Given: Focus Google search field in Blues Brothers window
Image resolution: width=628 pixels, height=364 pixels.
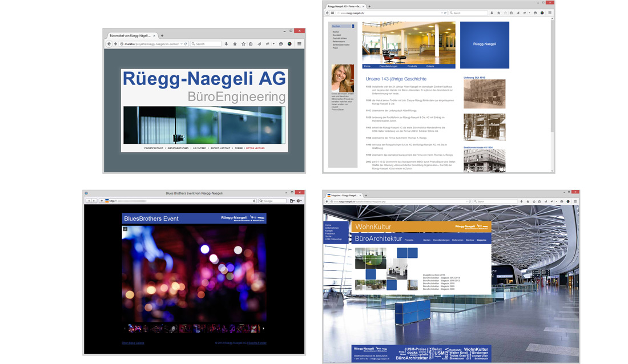Looking at the screenshot, I should (272, 201).
